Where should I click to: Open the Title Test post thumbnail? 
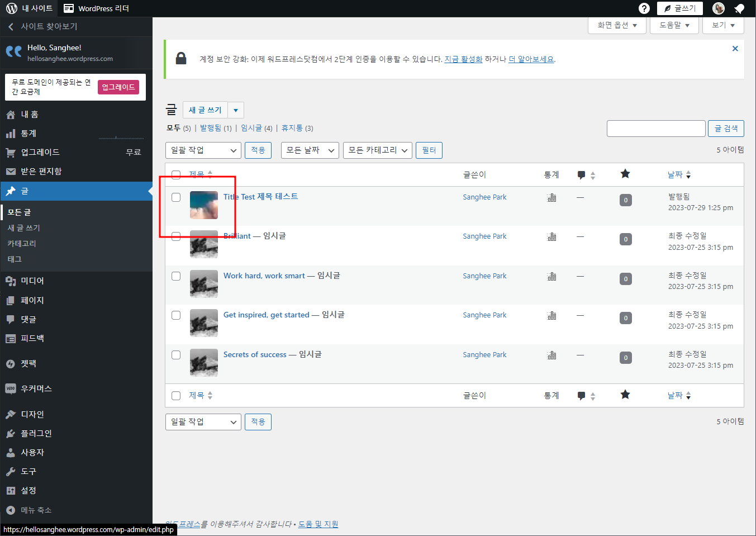[x=204, y=205]
